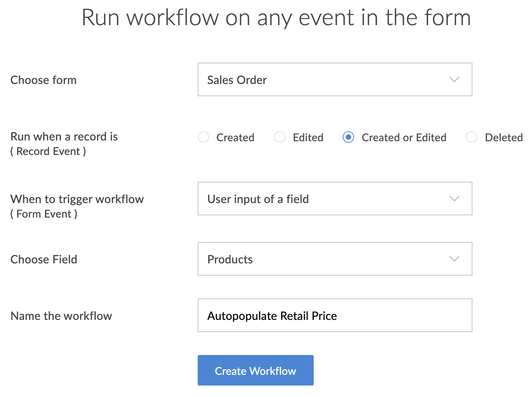Click the chevron in the form event dropdown
The width and height of the screenshot is (532, 397).
coord(454,198)
